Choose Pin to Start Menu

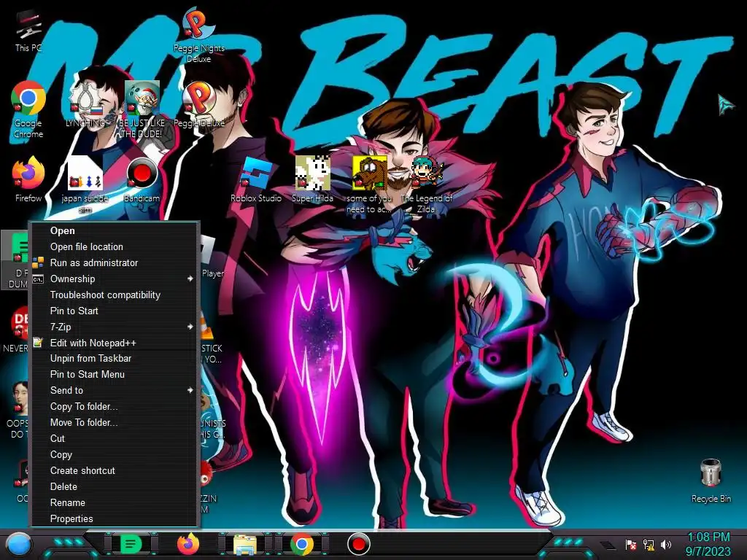pyautogui.click(x=114, y=375)
